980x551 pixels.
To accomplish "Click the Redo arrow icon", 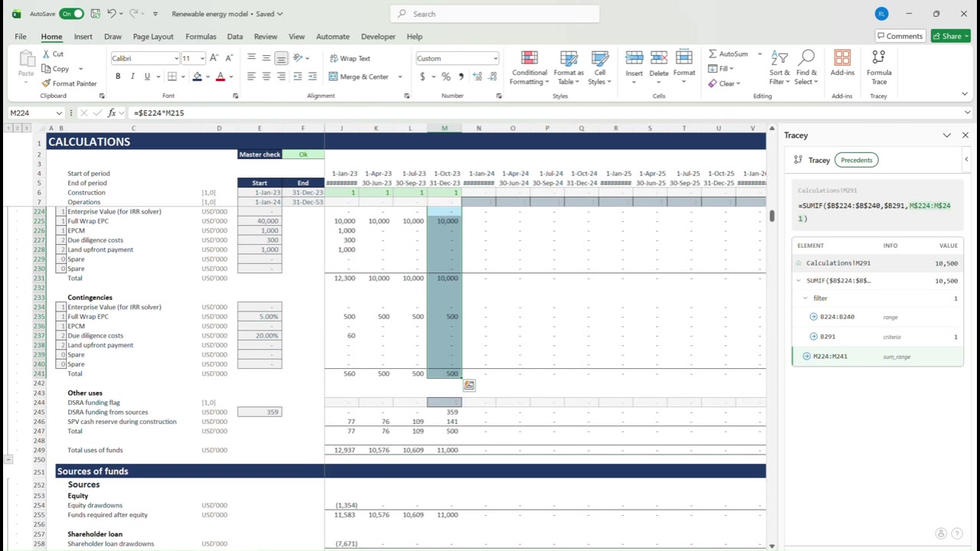I will [134, 14].
